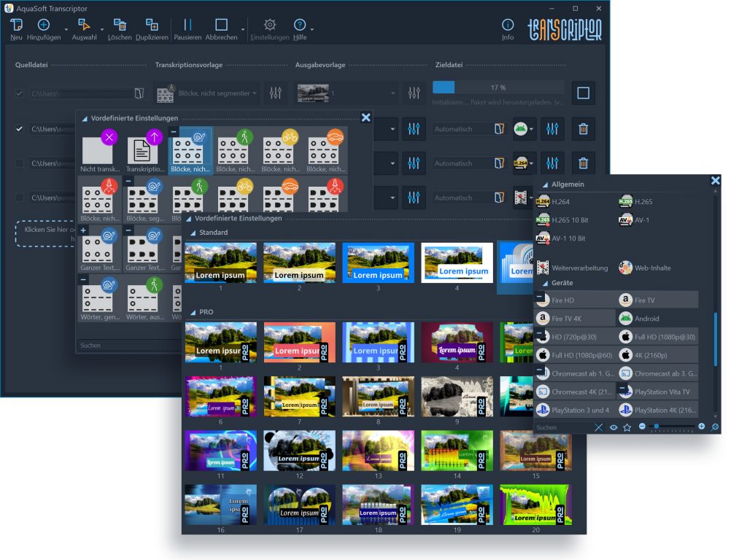This screenshot has height=560, width=747.
Task: Choose the Android device preset
Action: click(x=626, y=318)
